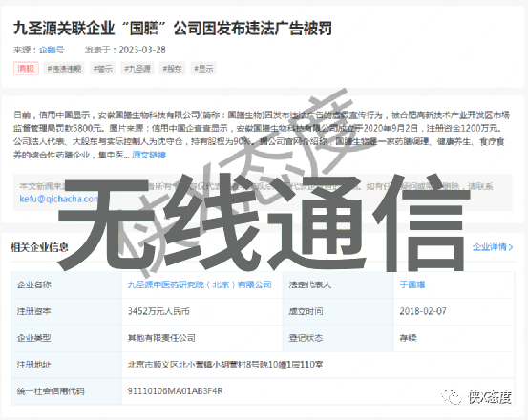Open the #违法违规 tag
This screenshot has height=420, width=528.
[64, 69]
